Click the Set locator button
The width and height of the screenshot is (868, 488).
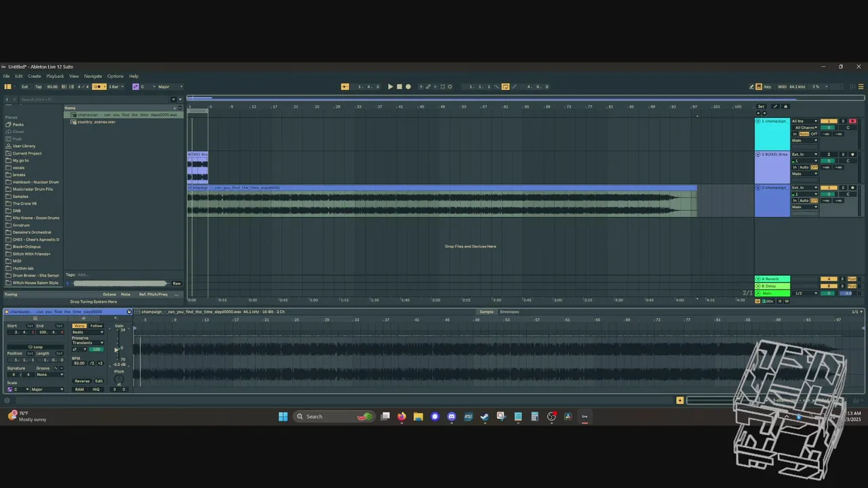[x=761, y=106]
